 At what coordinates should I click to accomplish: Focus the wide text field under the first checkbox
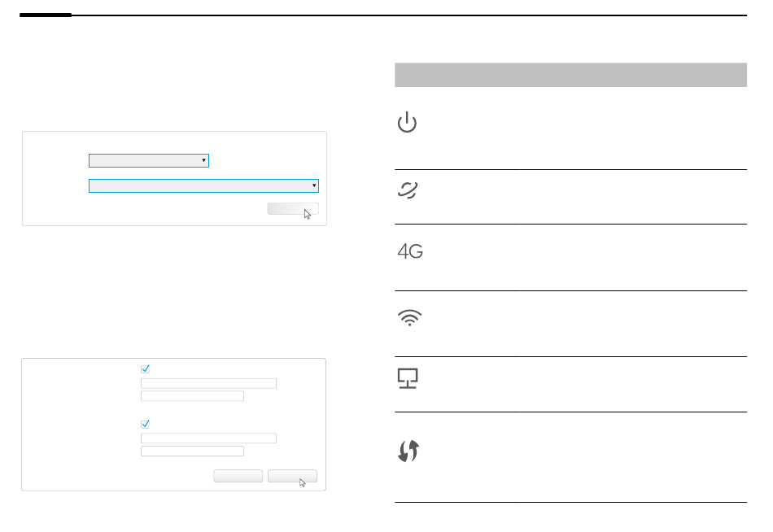pyautogui.click(x=208, y=383)
